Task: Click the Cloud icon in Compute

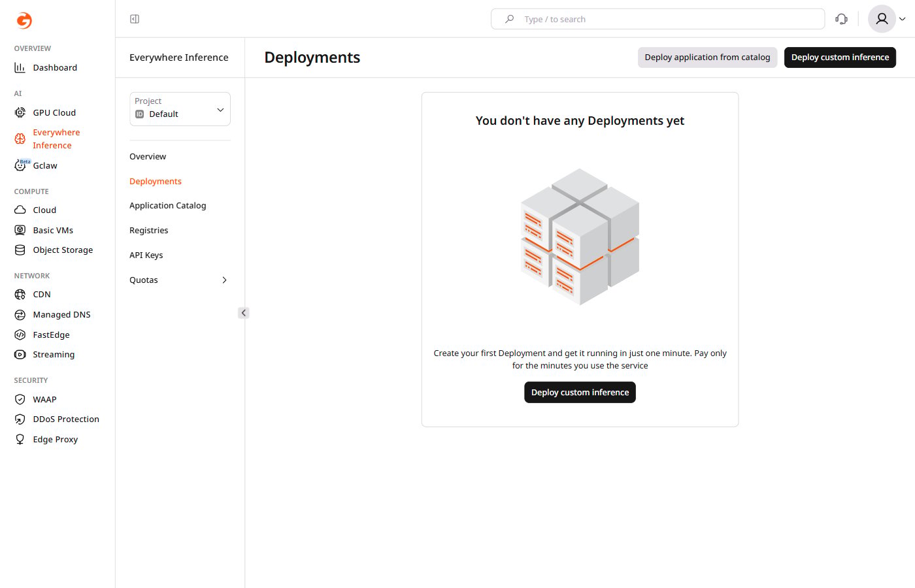Action: click(20, 210)
